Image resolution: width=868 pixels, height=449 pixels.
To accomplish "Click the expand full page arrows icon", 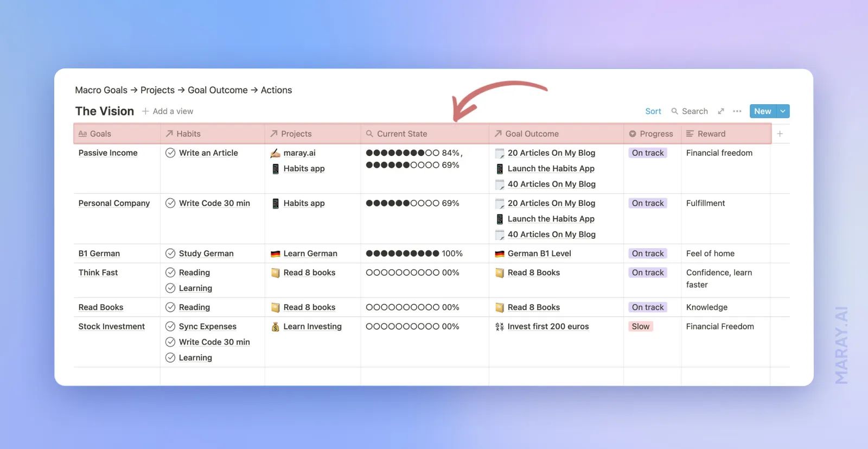I will 721,111.
